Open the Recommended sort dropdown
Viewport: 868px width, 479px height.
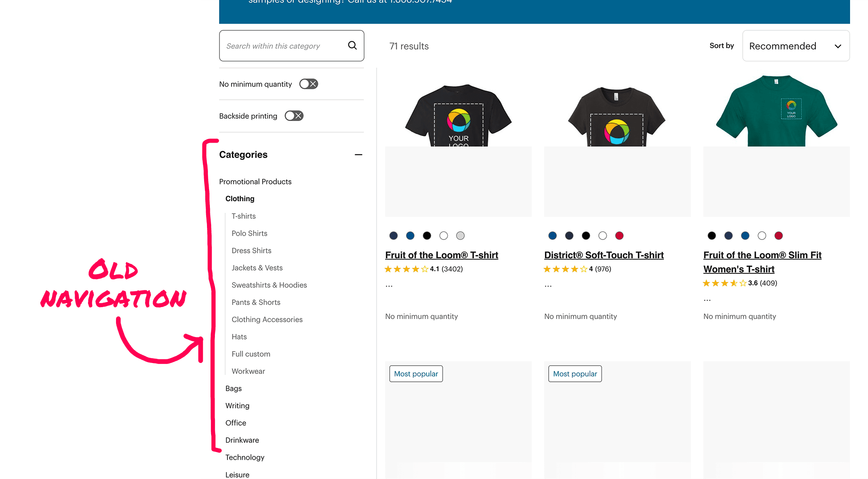pyautogui.click(x=782, y=46)
